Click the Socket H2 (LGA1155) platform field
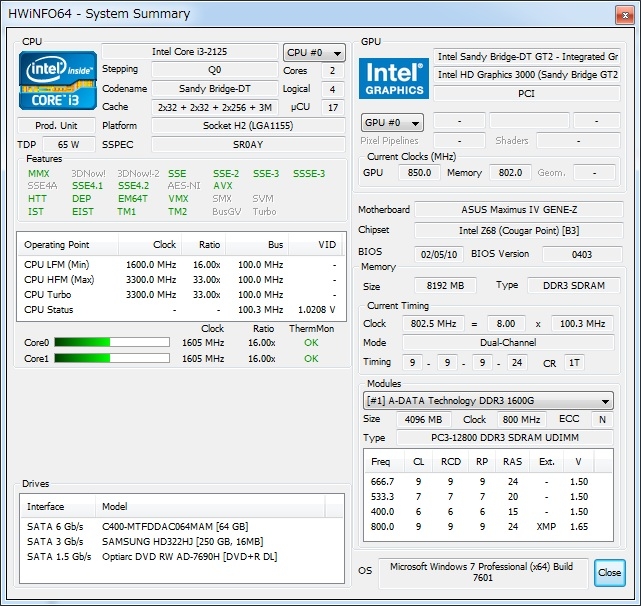This screenshot has height=606, width=641. click(248, 126)
